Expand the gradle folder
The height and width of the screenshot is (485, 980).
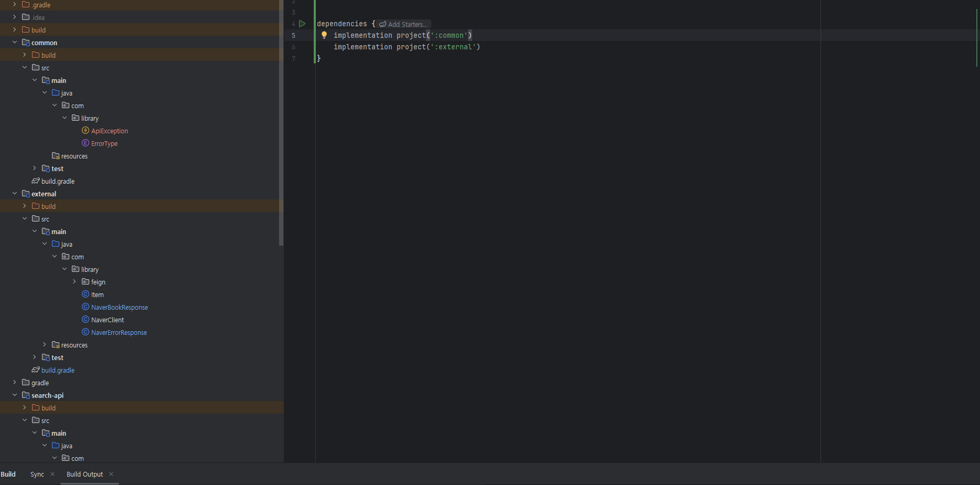tap(15, 382)
